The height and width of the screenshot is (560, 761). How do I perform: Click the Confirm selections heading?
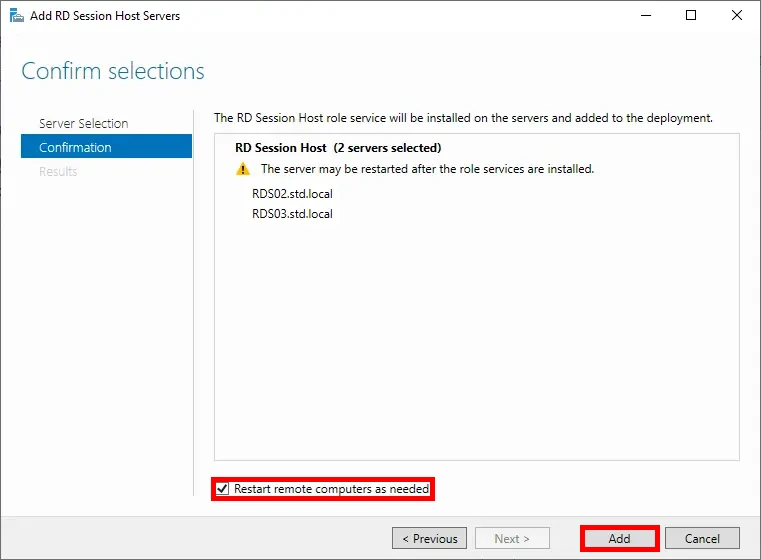pos(113,71)
